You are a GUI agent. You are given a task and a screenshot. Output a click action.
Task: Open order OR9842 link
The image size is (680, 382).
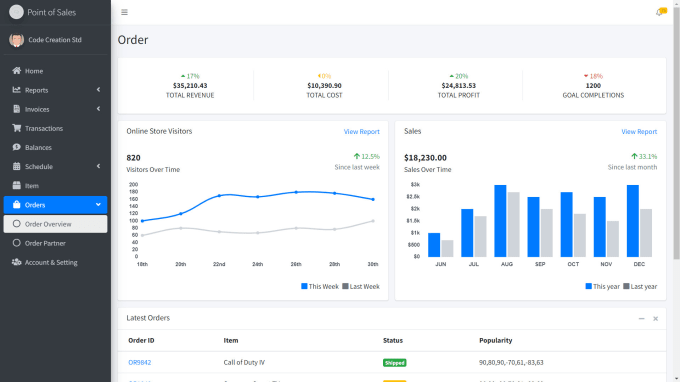pos(140,362)
